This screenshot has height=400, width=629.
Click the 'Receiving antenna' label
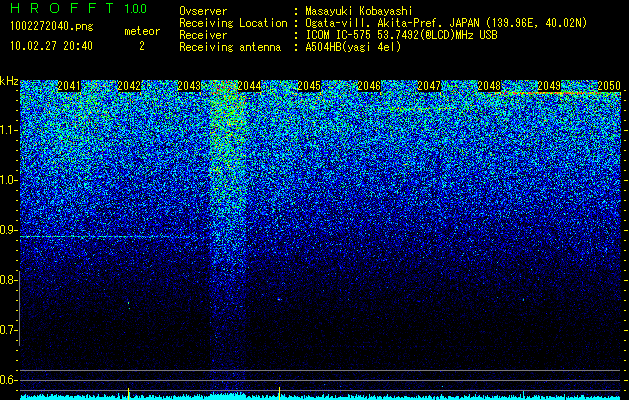point(230,47)
